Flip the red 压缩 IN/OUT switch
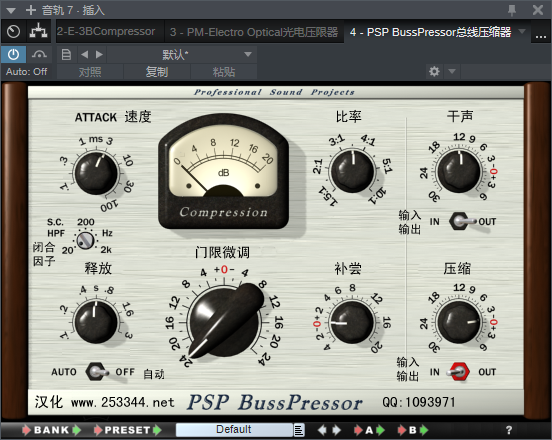552x440 pixels. [458, 372]
